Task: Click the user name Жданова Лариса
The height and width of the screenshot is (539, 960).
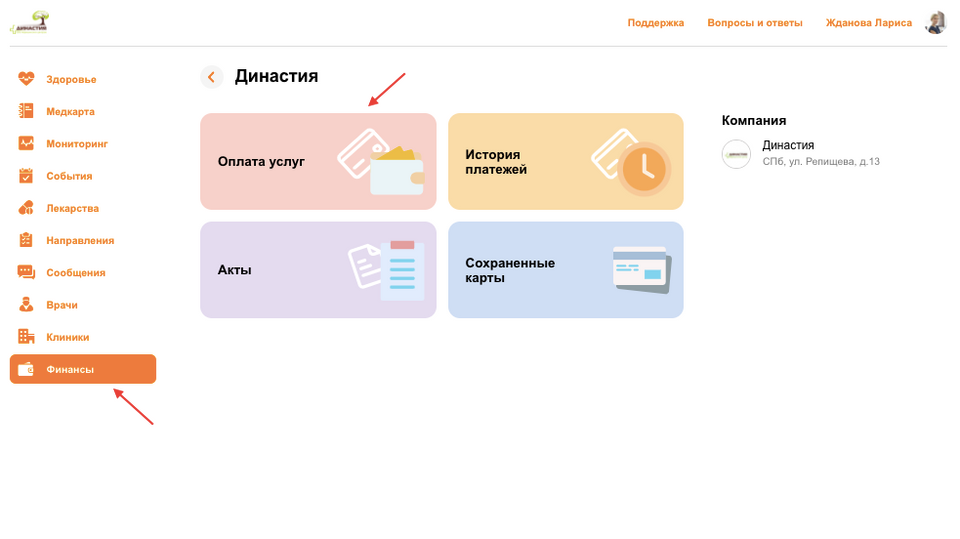Action: coord(868,23)
